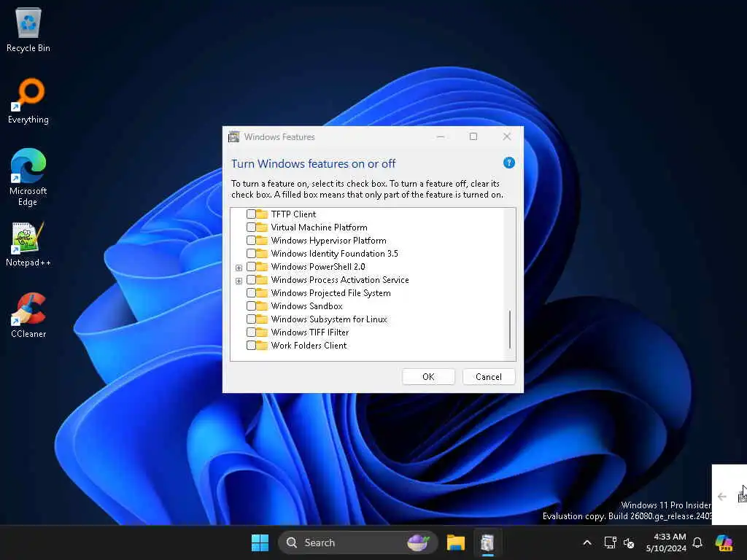This screenshot has width=747, height=560.
Task: Select the Windows Hypervisor Platform label
Action: click(329, 241)
